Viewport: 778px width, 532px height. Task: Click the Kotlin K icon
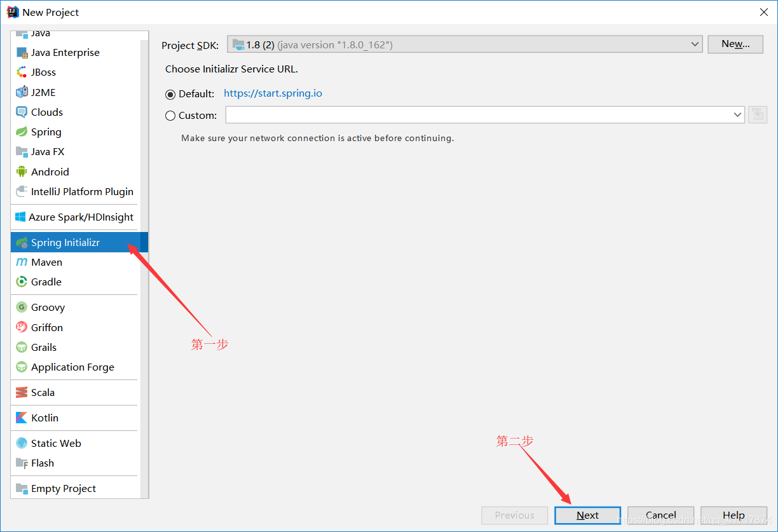22,418
